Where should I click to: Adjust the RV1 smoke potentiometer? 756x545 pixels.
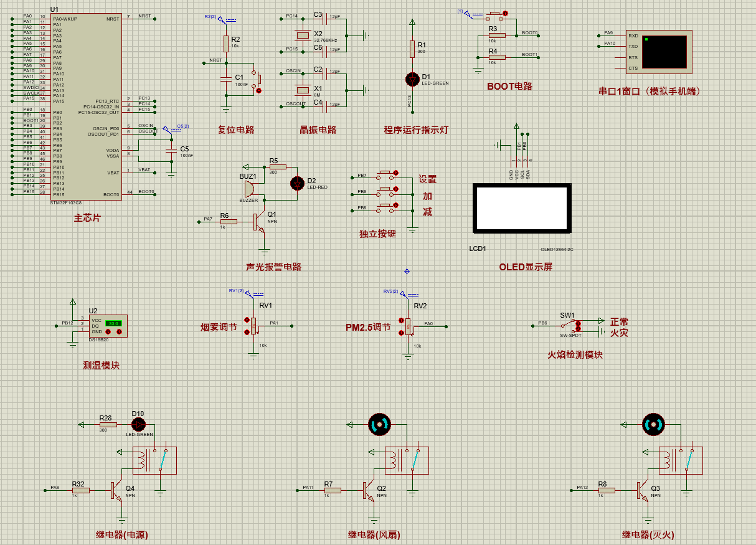pos(253,325)
